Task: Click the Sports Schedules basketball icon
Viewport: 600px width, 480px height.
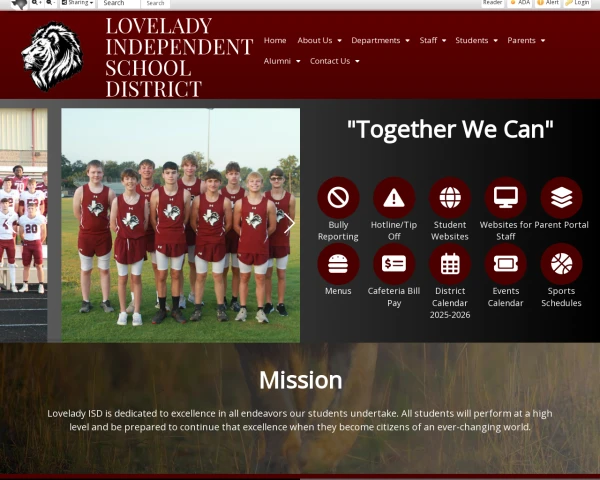Action: (561, 264)
